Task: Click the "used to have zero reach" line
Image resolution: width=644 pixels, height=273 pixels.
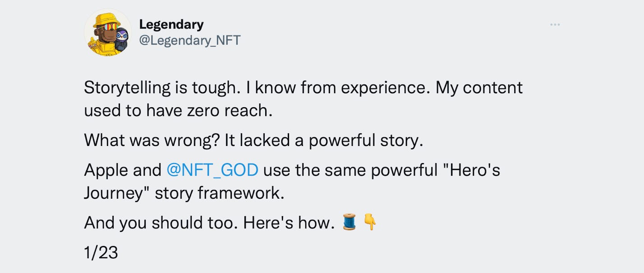Action: point(178,110)
